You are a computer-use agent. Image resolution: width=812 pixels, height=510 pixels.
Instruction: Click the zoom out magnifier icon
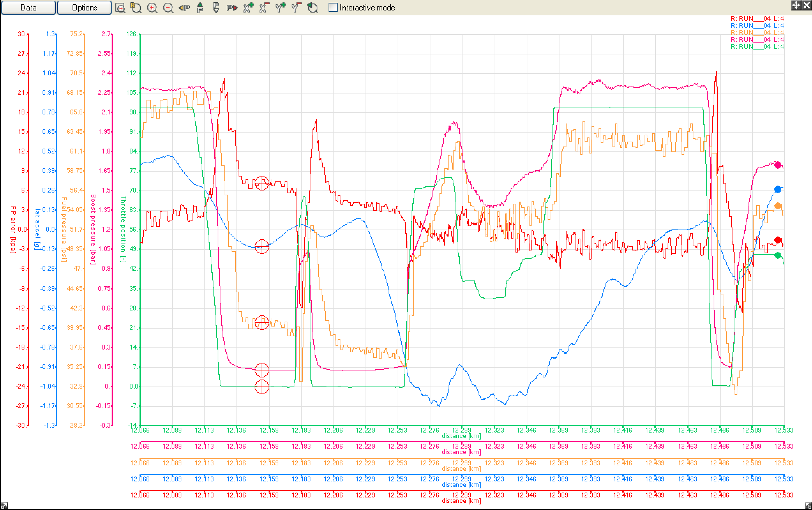coord(168,8)
